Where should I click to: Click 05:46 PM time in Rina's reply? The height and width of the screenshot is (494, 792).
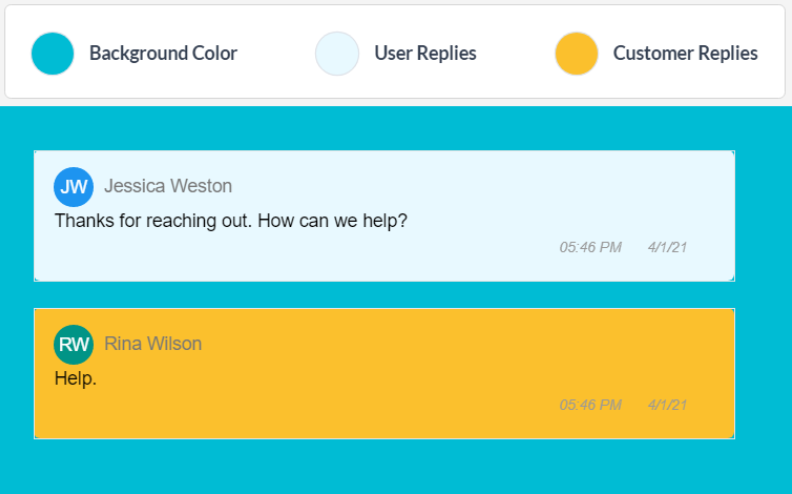click(x=590, y=405)
